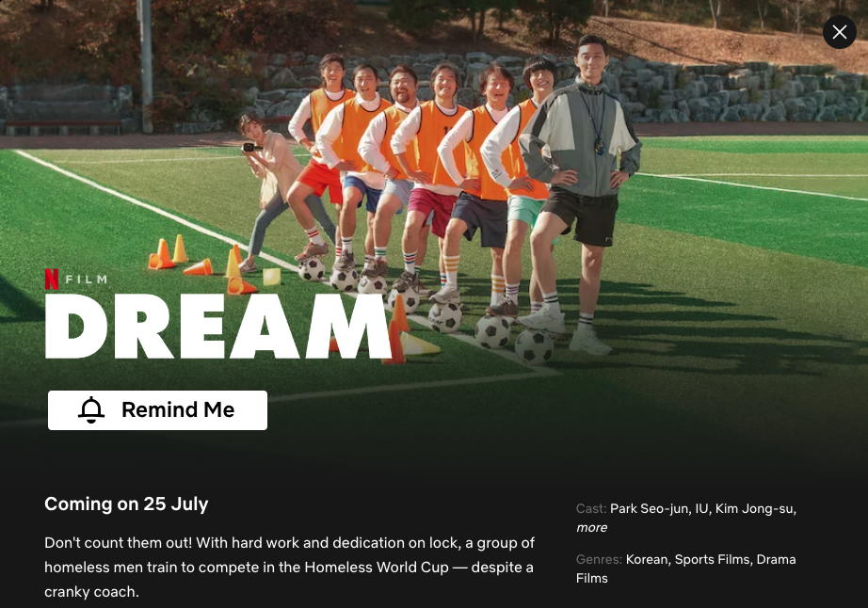This screenshot has width=868, height=608.
Task: Click the red Netflix N logo
Action: pos(52,280)
